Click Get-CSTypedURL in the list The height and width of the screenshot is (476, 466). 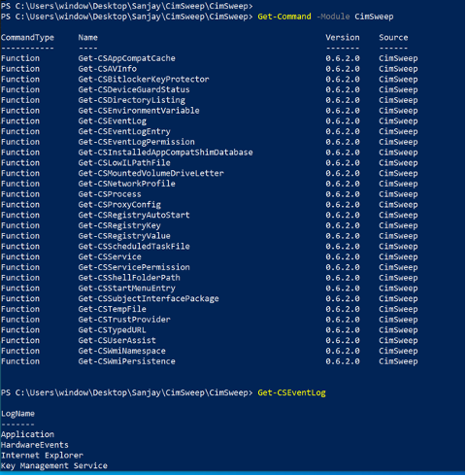112,330
